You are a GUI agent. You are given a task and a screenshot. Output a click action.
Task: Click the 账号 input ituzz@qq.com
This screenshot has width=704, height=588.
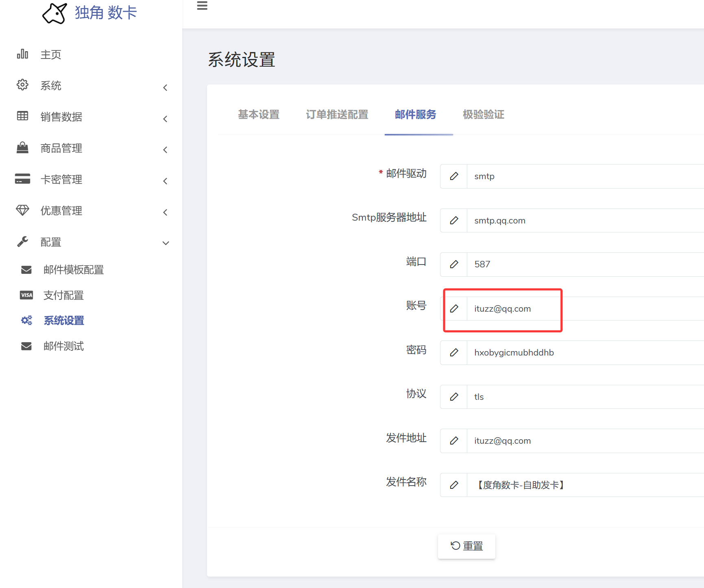coord(586,309)
